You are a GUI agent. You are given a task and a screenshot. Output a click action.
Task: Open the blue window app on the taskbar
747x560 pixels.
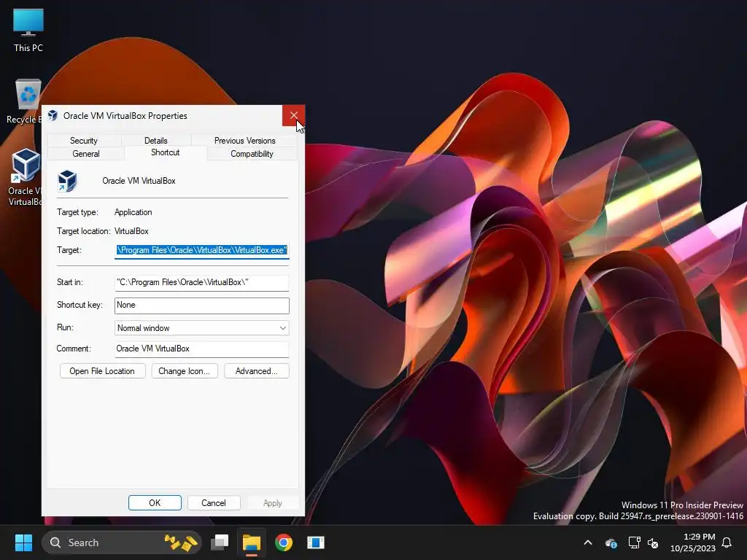click(315, 542)
